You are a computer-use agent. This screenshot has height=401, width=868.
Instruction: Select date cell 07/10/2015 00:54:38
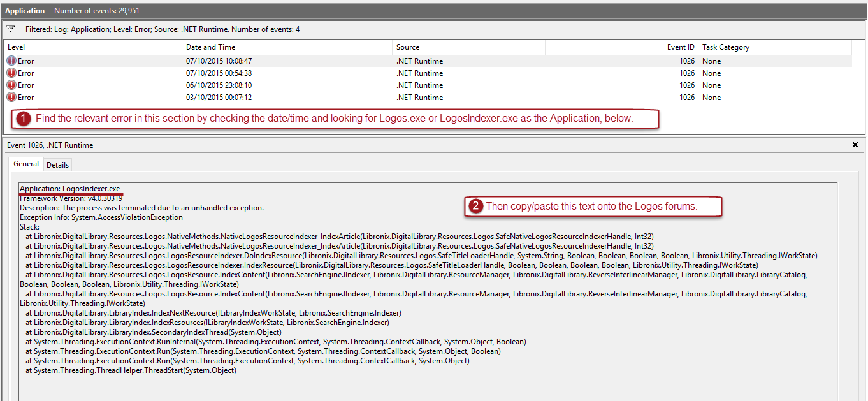click(x=219, y=73)
